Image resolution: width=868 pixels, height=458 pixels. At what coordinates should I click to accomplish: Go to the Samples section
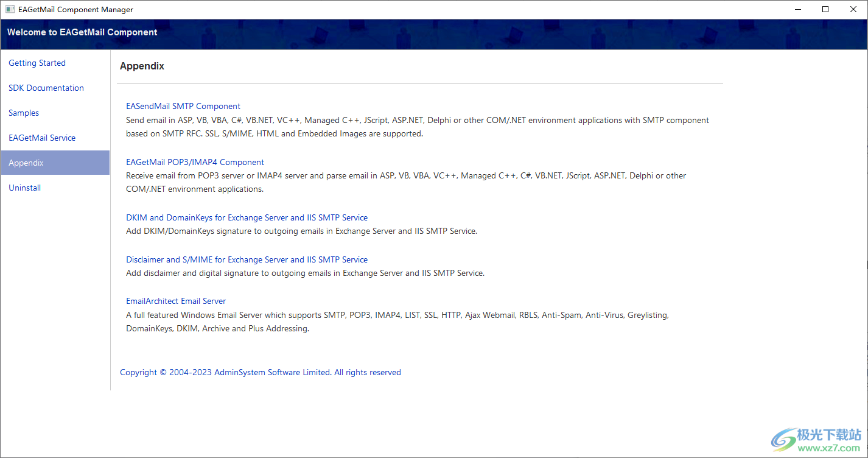[x=24, y=113]
